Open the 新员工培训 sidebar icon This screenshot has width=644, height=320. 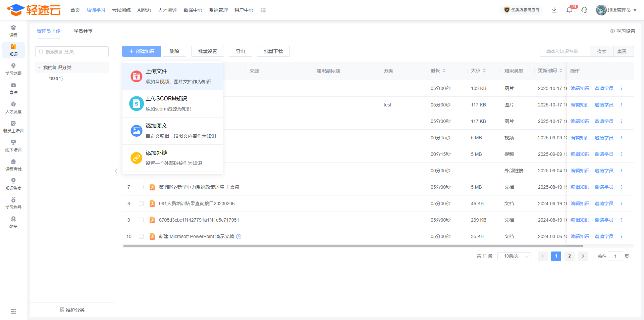click(x=13, y=127)
